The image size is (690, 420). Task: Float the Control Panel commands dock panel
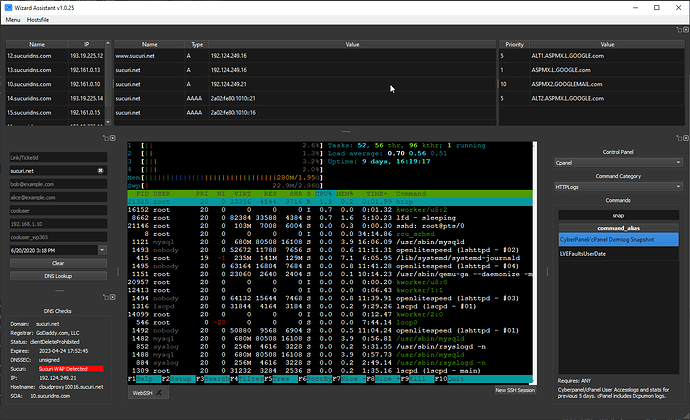pos(679,138)
